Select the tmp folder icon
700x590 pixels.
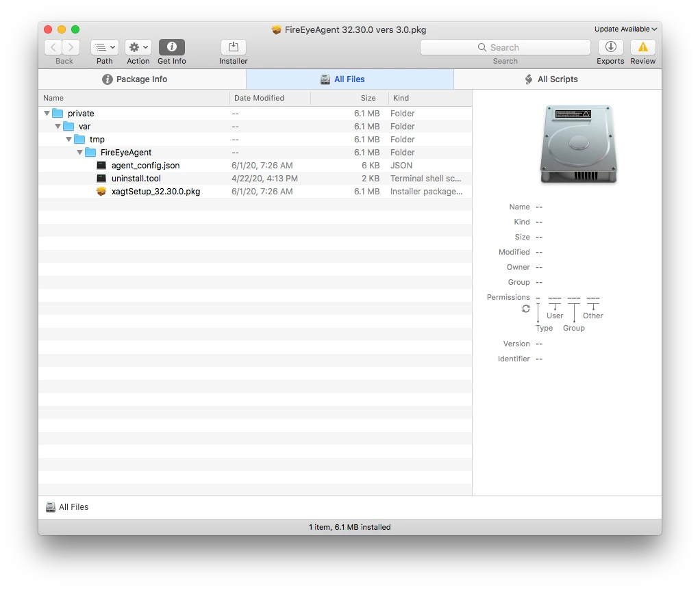[x=79, y=139]
